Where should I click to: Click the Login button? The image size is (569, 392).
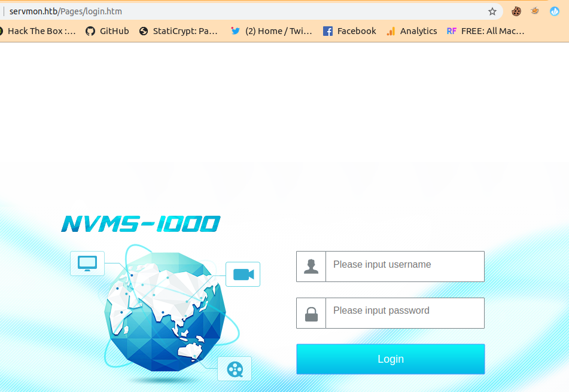click(x=390, y=359)
